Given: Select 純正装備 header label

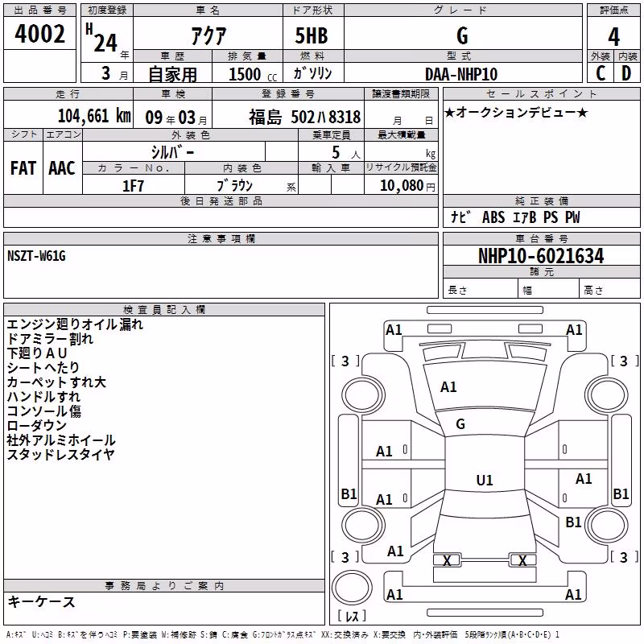Looking at the screenshot, I should click(x=541, y=200).
